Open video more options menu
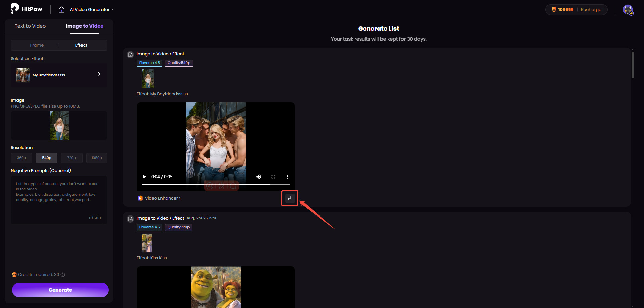This screenshot has width=644, height=308. coord(287,177)
